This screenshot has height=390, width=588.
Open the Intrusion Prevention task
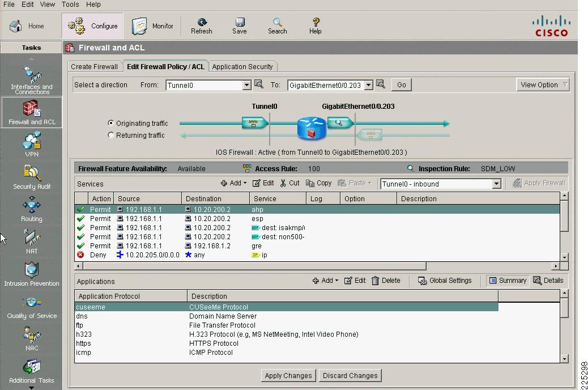(x=32, y=274)
